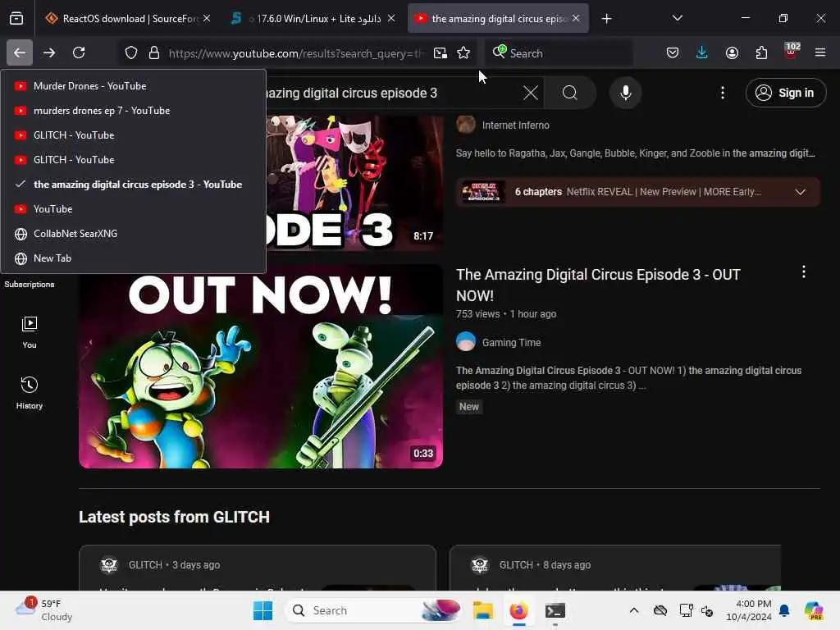Click the forward navigation arrow
Screen dimensions: 840x630
pos(49,52)
